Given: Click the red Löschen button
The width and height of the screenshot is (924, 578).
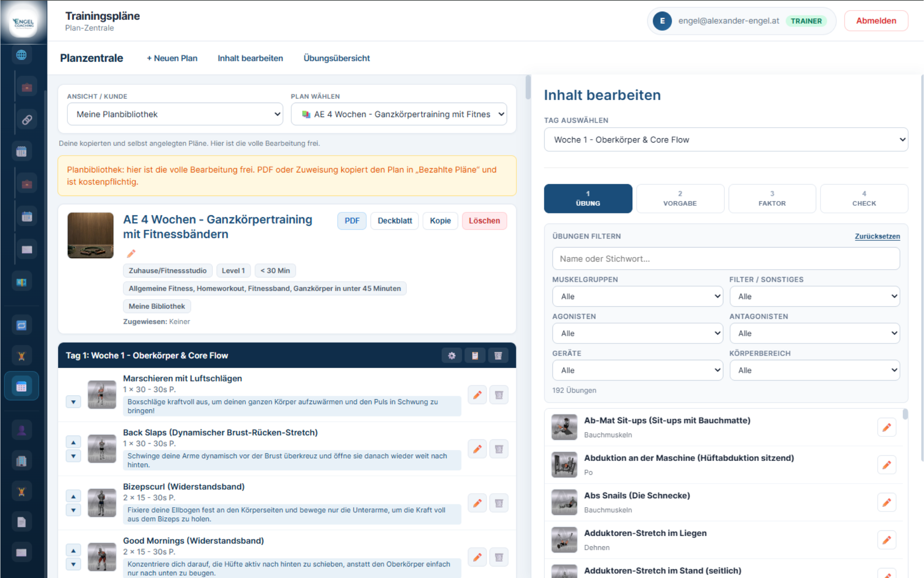Looking at the screenshot, I should click(x=484, y=221).
